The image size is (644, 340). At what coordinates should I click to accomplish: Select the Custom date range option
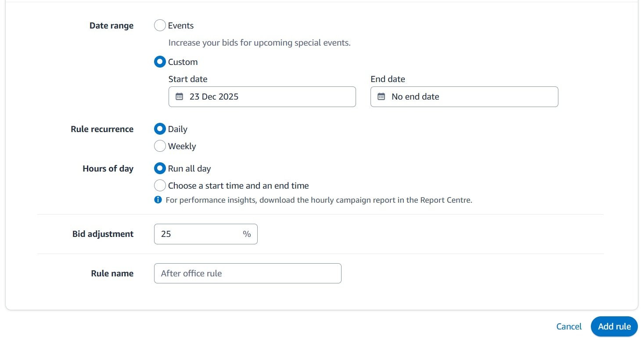pyautogui.click(x=160, y=62)
